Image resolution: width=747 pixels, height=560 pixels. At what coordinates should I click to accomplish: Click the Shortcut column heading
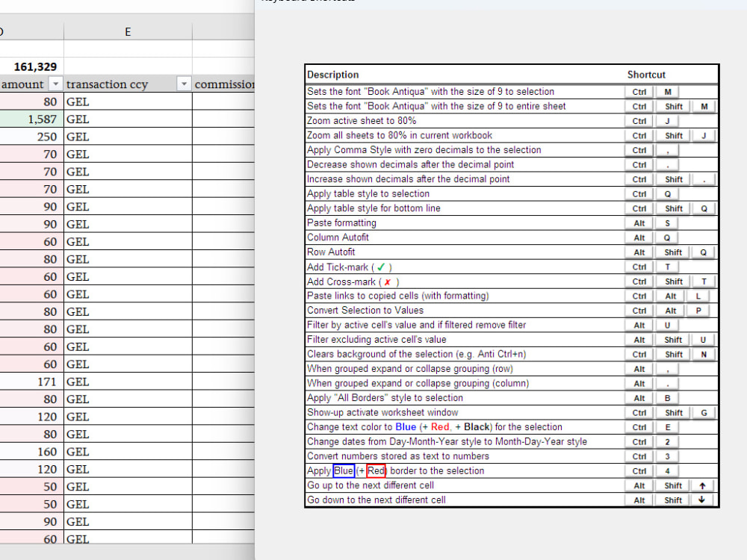646,75
